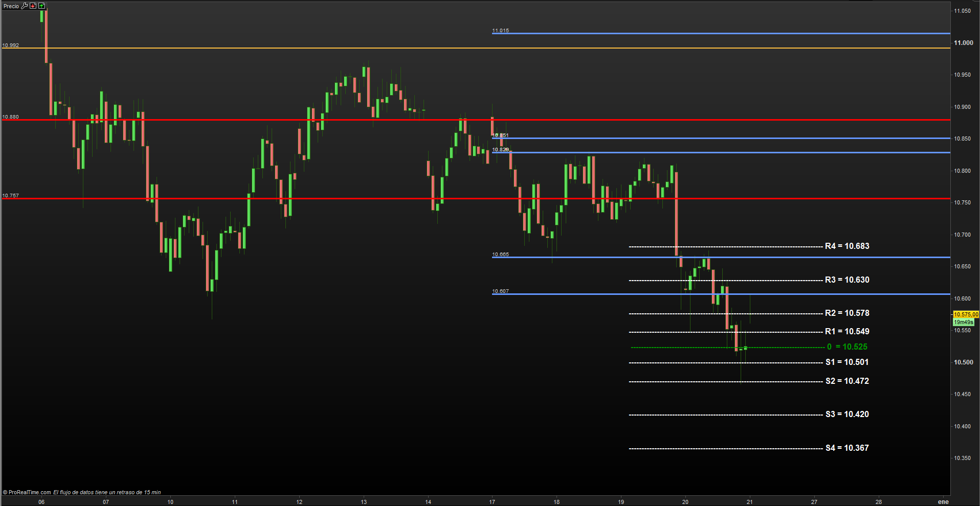Click the yellow current price tag 10.575,00
This screenshot has height=506, width=980.
click(966, 314)
